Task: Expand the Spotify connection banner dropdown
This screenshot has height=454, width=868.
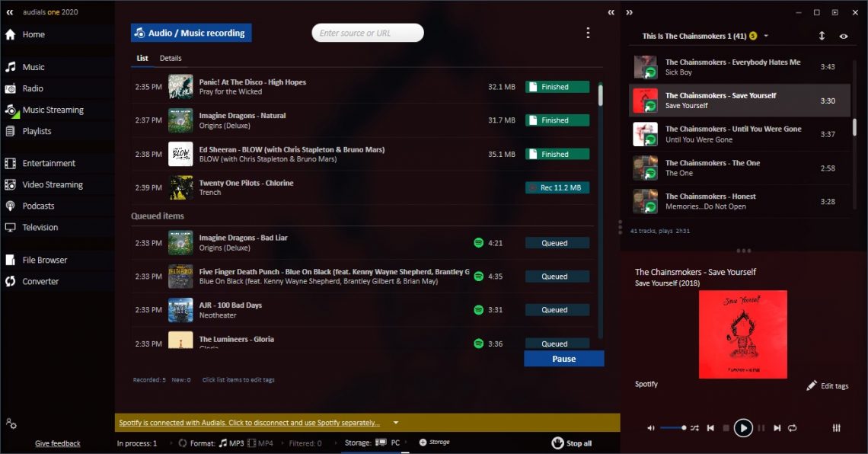Action: [395, 422]
